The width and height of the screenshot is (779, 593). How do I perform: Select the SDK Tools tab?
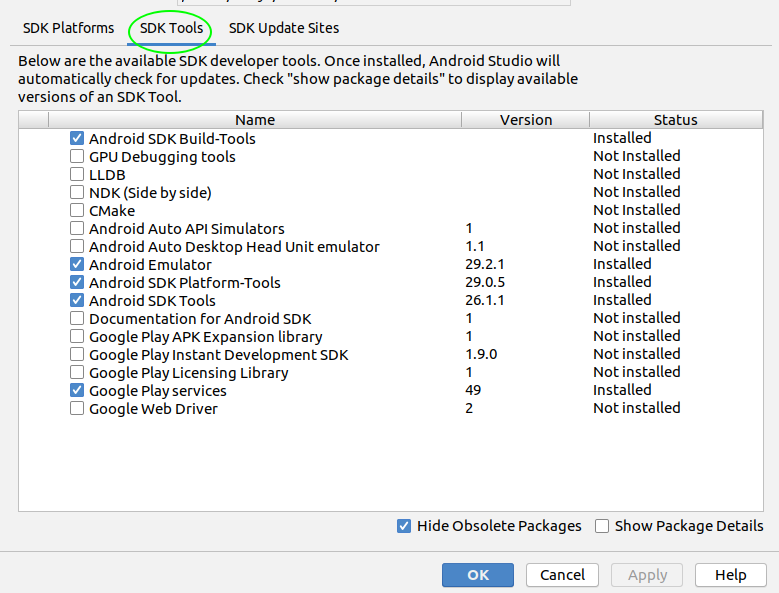click(171, 28)
